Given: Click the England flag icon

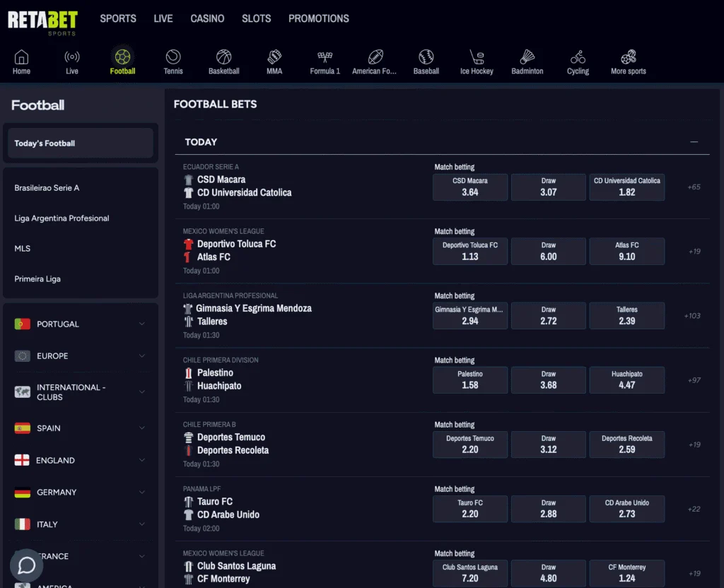Looking at the screenshot, I should pyautogui.click(x=22, y=460).
